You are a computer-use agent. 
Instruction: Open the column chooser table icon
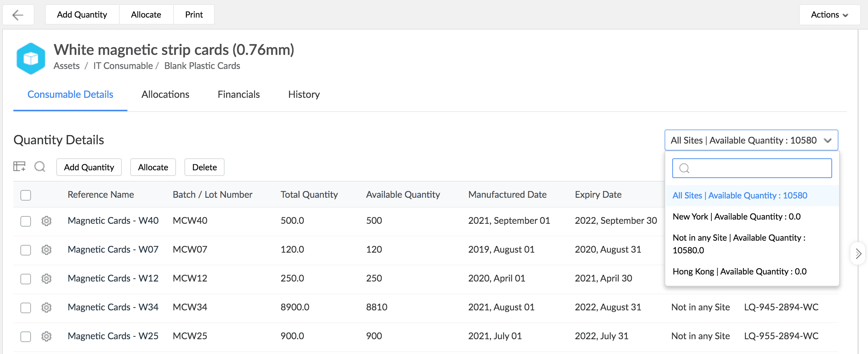19,166
